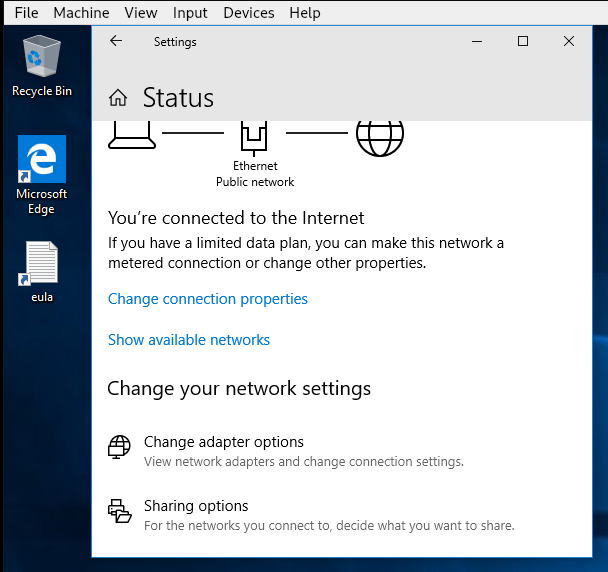Viewport: 608px width, 572px height.
Task: Click the globe Internet icon in diagram
Action: pos(380,134)
